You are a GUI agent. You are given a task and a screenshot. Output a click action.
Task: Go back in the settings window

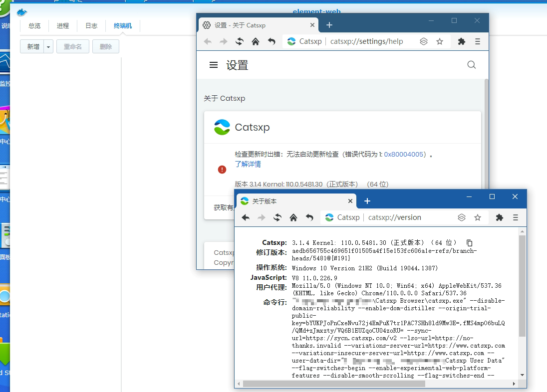pos(208,41)
